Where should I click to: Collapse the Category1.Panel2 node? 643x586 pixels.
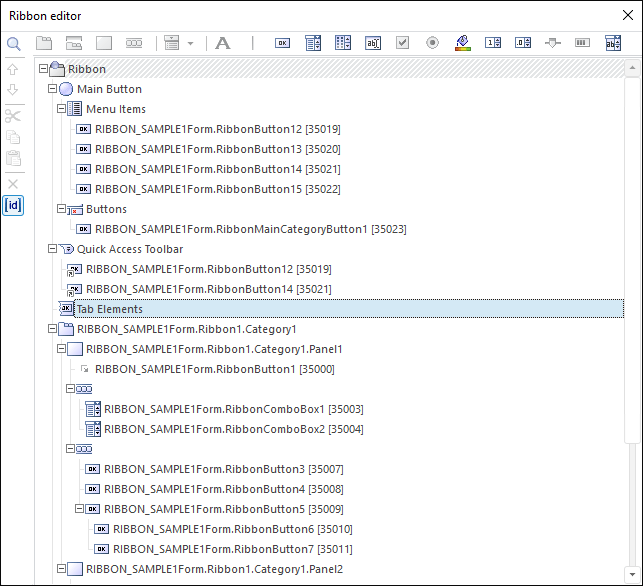pyautogui.click(x=61, y=569)
